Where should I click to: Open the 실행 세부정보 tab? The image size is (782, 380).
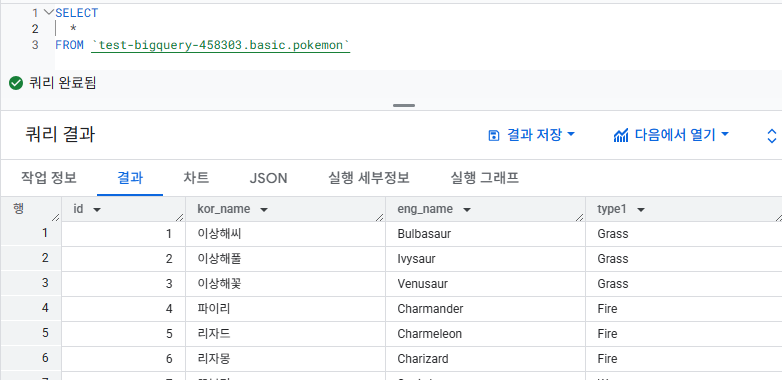click(x=369, y=178)
